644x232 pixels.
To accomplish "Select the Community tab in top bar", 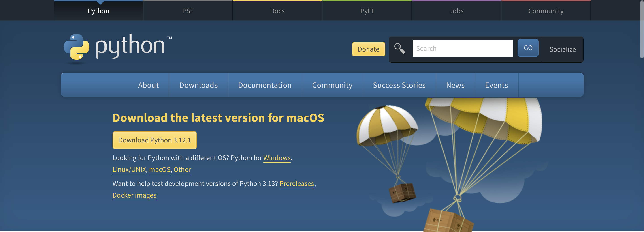I will (546, 11).
